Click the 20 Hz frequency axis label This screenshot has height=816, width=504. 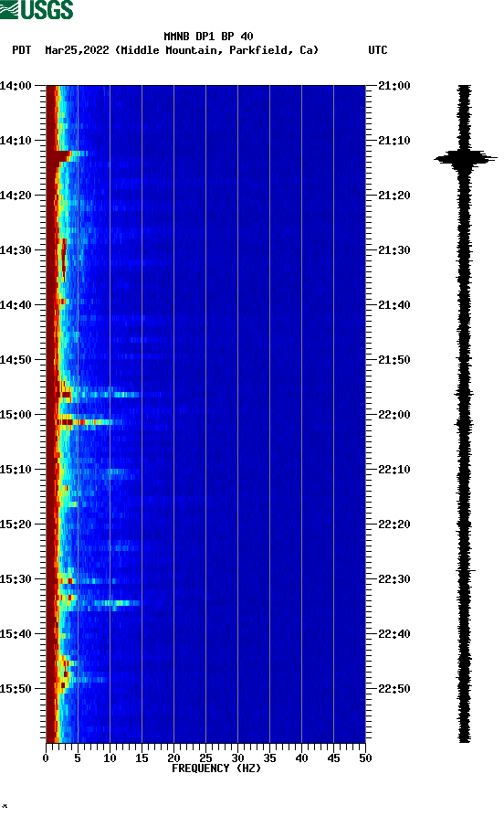pyautogui.click(x=173, y=758)
